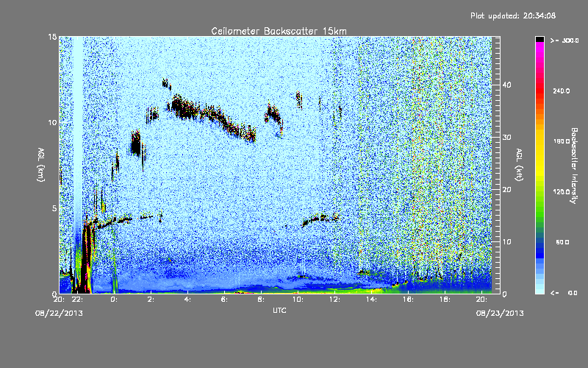Click the pale cyan bottom of colorbar
Screen dimensions: 588x368
click(539, 289)
